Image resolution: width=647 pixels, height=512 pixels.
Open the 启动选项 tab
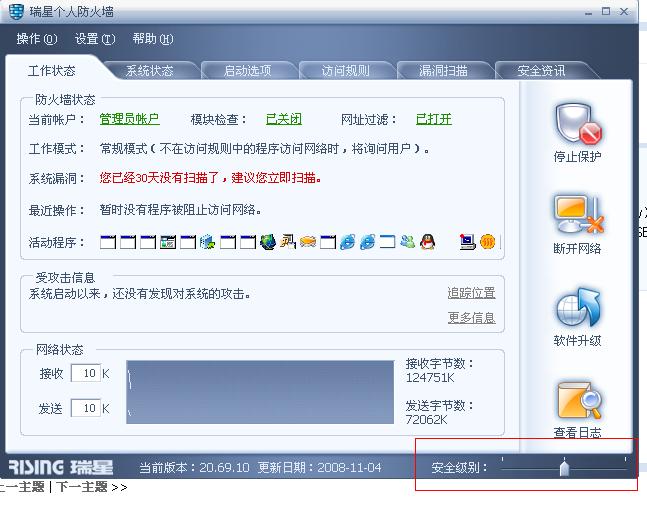click(247, 71)
